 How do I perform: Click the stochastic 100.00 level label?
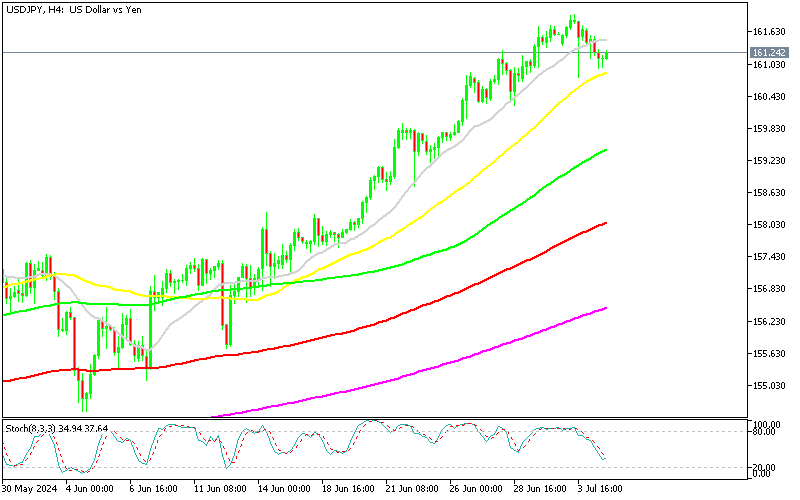(x=767, y=424)
